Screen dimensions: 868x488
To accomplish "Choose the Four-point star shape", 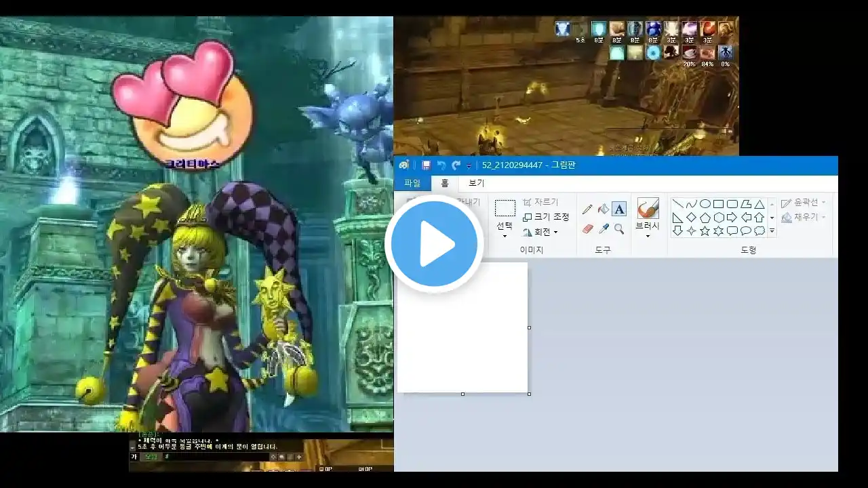I will 691,231.
